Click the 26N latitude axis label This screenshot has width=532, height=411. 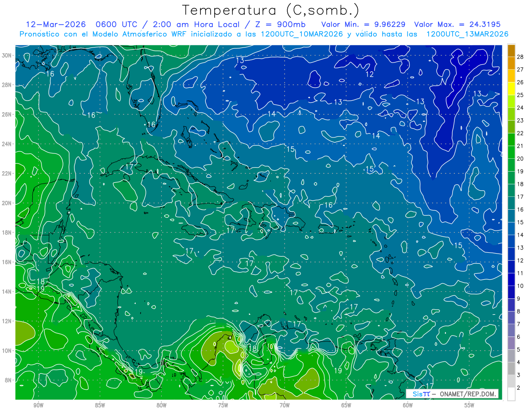pyautogui.click(x=6, y=114)
